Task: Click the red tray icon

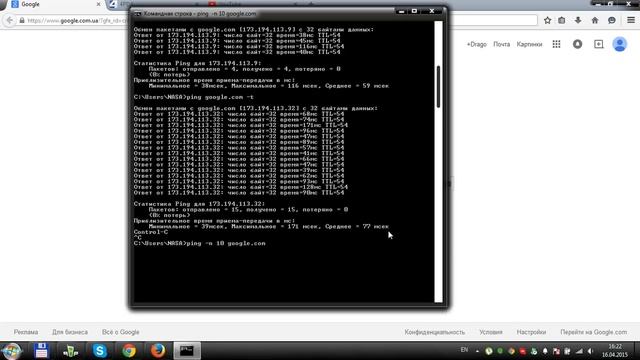Action: click(x=522, y=351)
